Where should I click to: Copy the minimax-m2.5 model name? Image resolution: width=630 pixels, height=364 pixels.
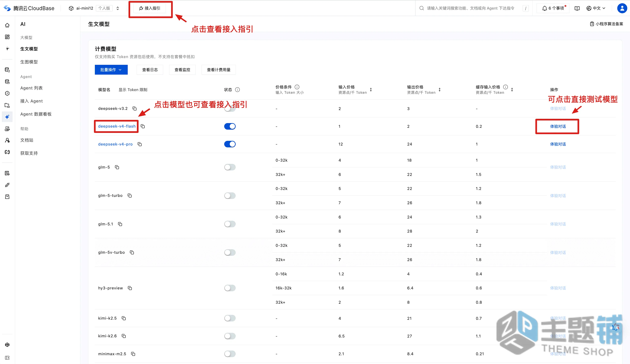tap(133, 354)
